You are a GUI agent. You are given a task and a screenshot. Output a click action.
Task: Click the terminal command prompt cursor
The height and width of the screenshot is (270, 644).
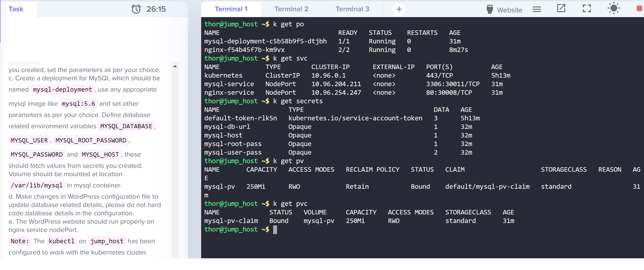(x=275, y=229)
